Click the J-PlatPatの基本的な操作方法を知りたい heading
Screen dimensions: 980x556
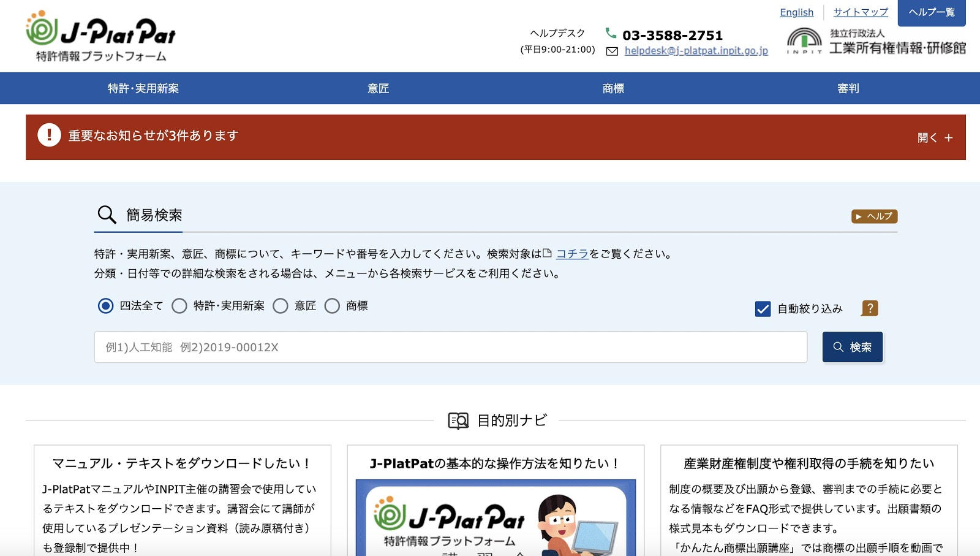(x=496, y=463)
